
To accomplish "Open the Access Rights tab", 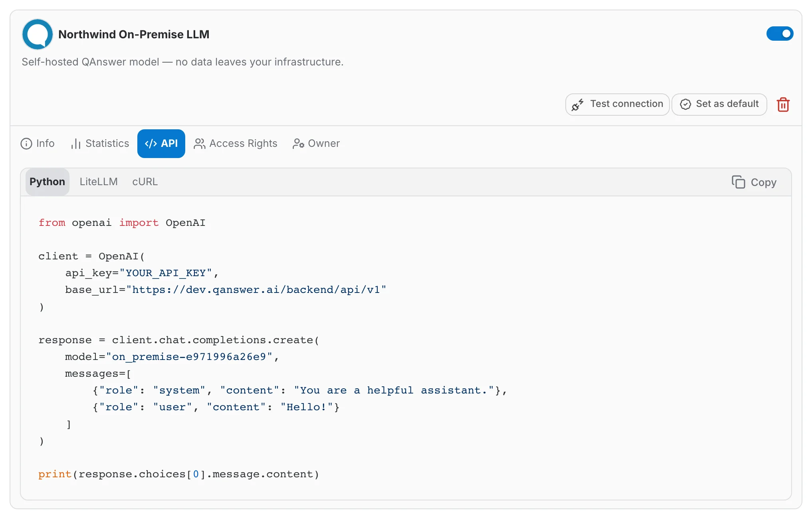I will pos(236,144).
